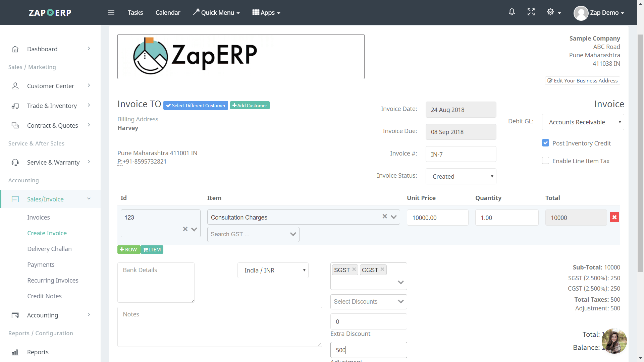The height and width of the screenshot is (362, 644).
Task: Click the Invoice Due date field
Action: click(x=461, y=132)
